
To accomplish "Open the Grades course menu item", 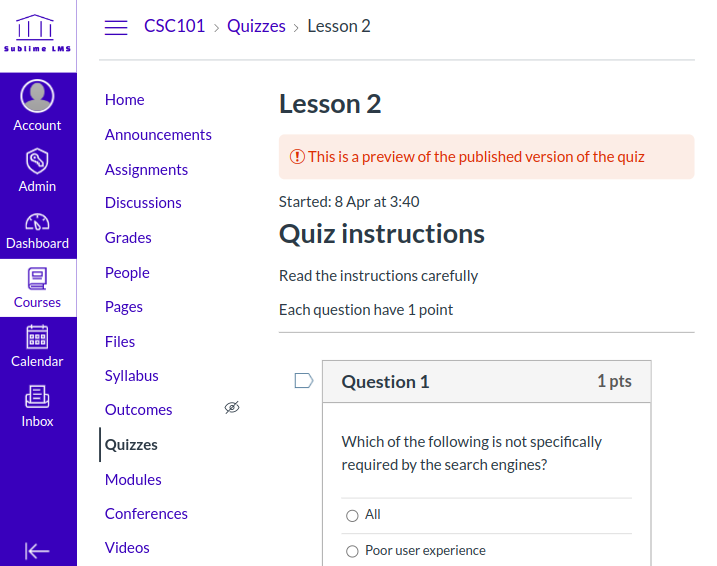I will [128, 238].
